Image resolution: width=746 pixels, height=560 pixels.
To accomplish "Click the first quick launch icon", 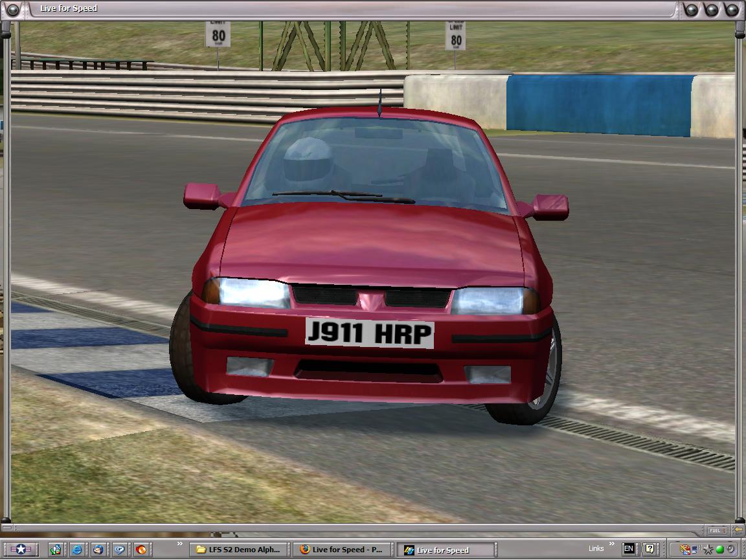I will (x=55, y=550).
